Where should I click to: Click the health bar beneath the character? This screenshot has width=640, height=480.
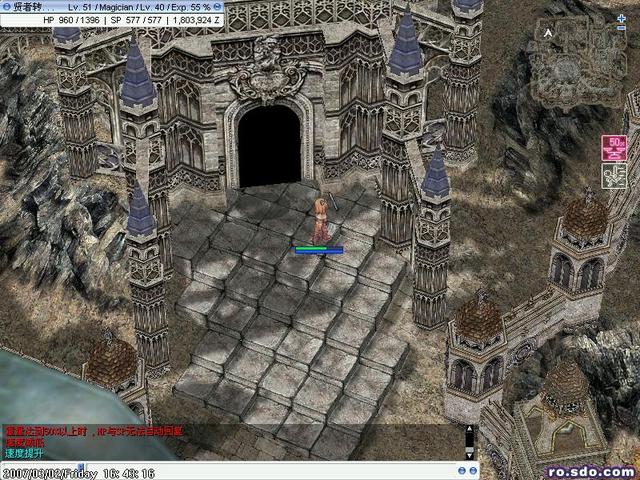pyautogui.click(x=319, y=249)
